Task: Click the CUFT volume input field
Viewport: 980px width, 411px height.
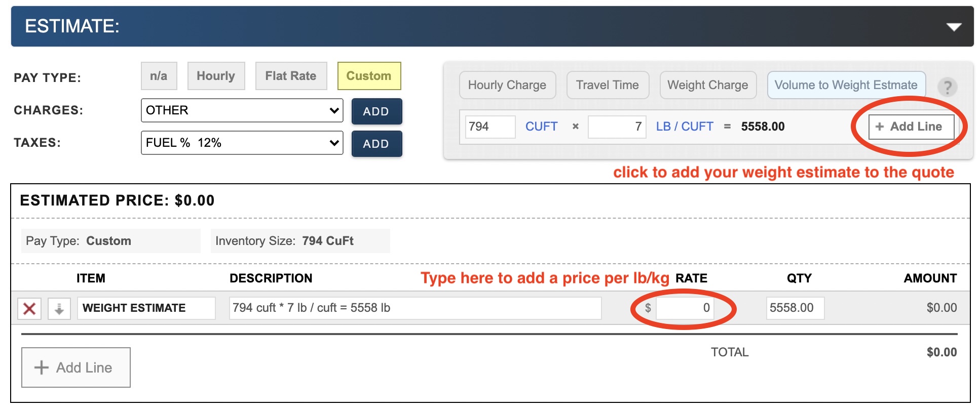Action: (489, 127)
